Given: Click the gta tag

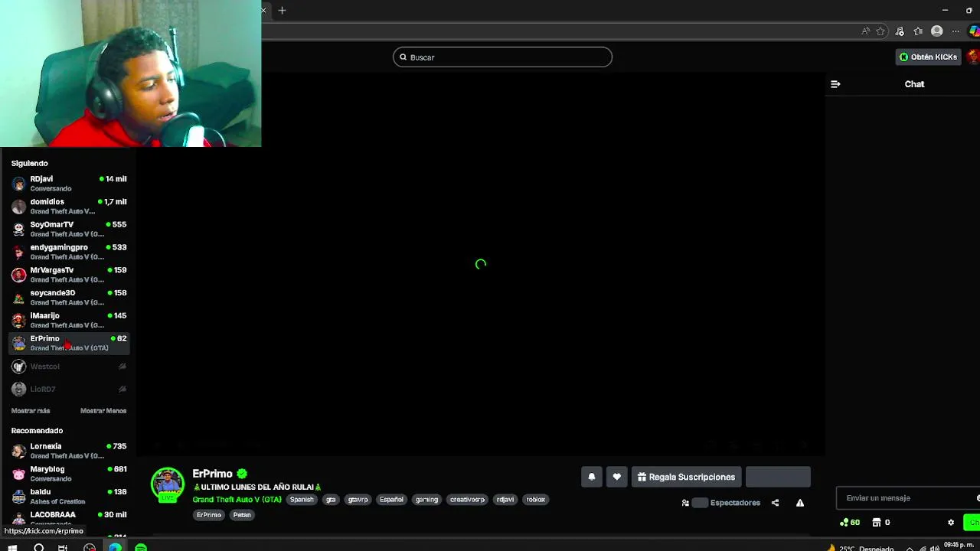Looking at the screenshot, I should click(331, 500).
